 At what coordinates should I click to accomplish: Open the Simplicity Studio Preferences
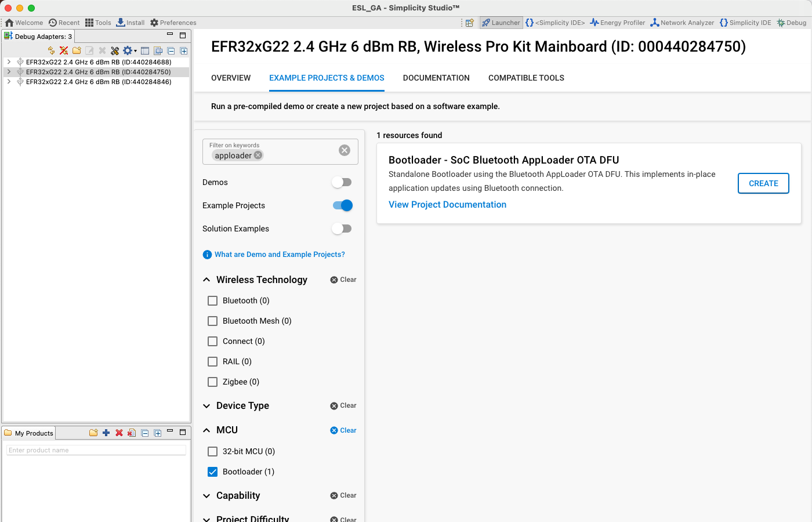click(x=173, y=23)
